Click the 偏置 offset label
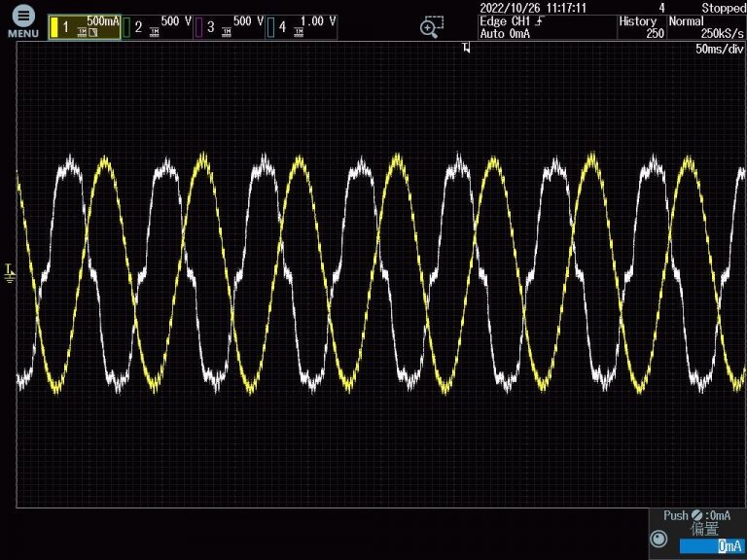Screen dimensions: 747x560 (704, 529)
